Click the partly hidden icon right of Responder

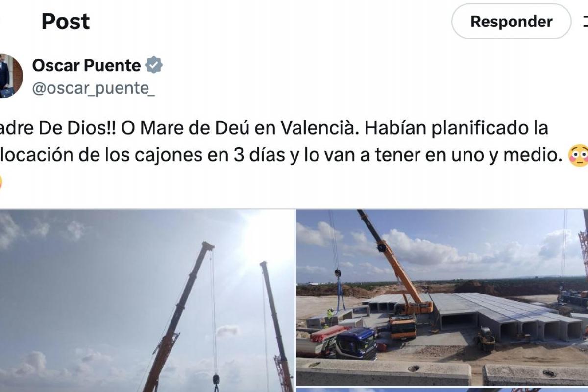pyautogui.click(x=585, y=22)
